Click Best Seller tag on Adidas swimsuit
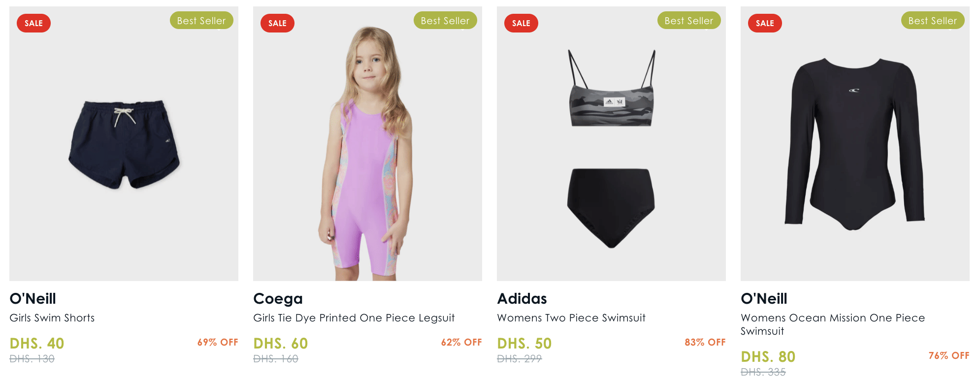Image resolution: width=980 pixels, height=381 pixels. coord(689,21)
